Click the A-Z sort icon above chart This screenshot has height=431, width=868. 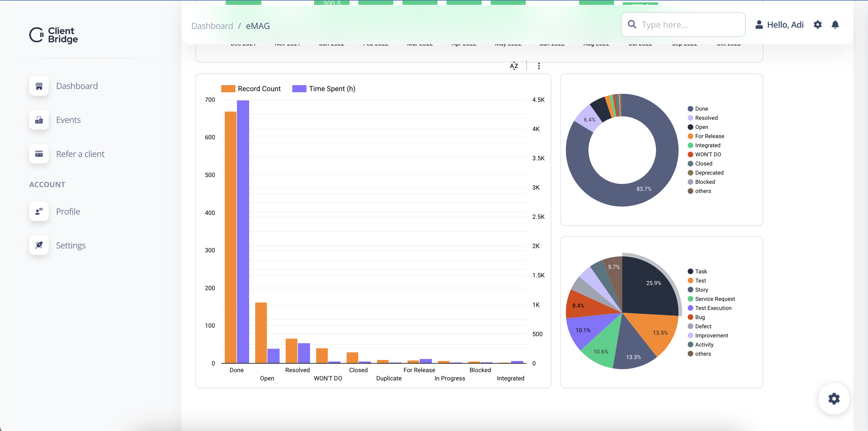coord(513,66)
